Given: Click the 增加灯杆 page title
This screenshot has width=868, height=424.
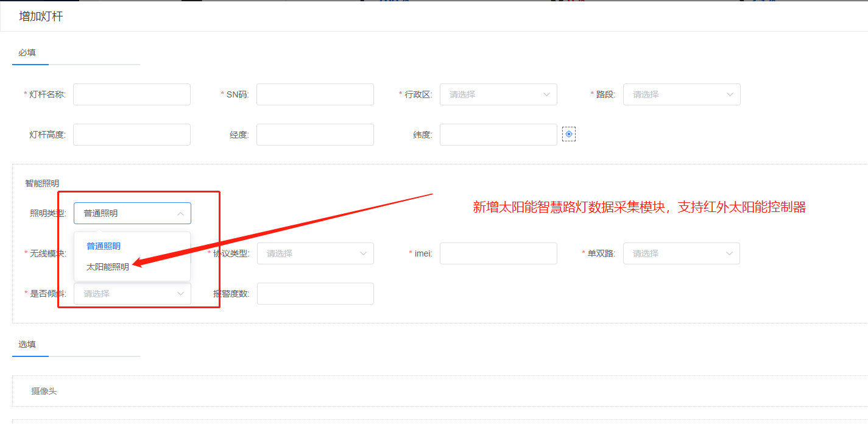Looking at the screenshot, I should pyautogui.click(x=40, y=17).
